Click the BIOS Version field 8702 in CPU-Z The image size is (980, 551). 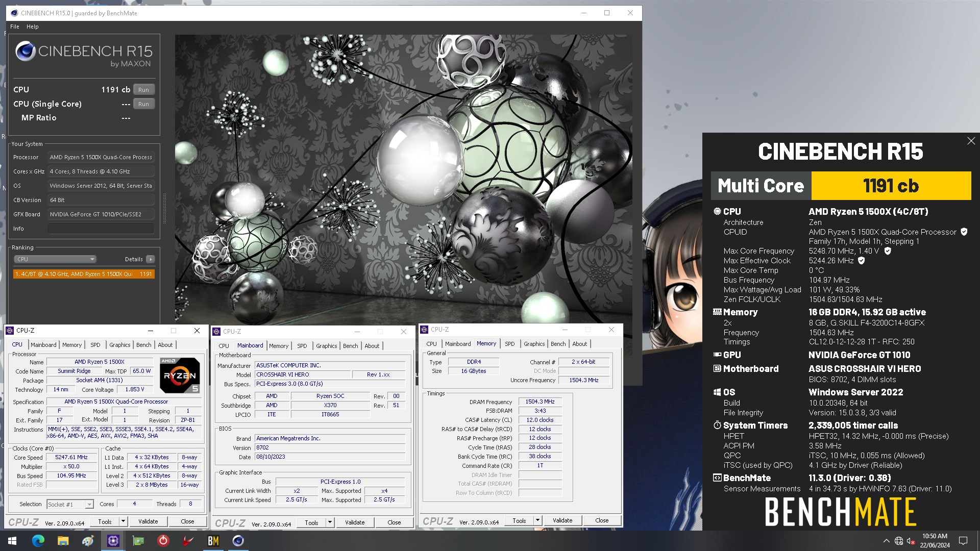point(330,447)
